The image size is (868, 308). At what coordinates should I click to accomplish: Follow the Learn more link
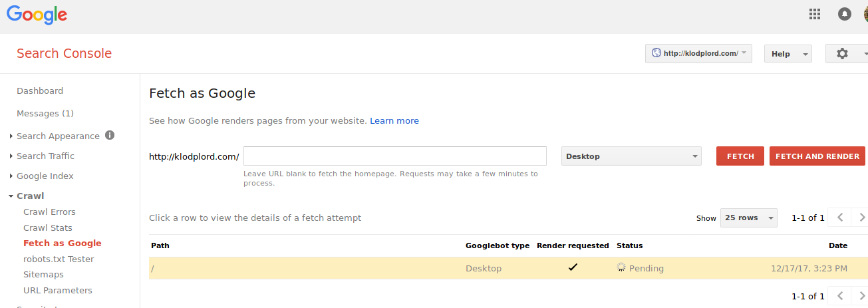(394, 120)
